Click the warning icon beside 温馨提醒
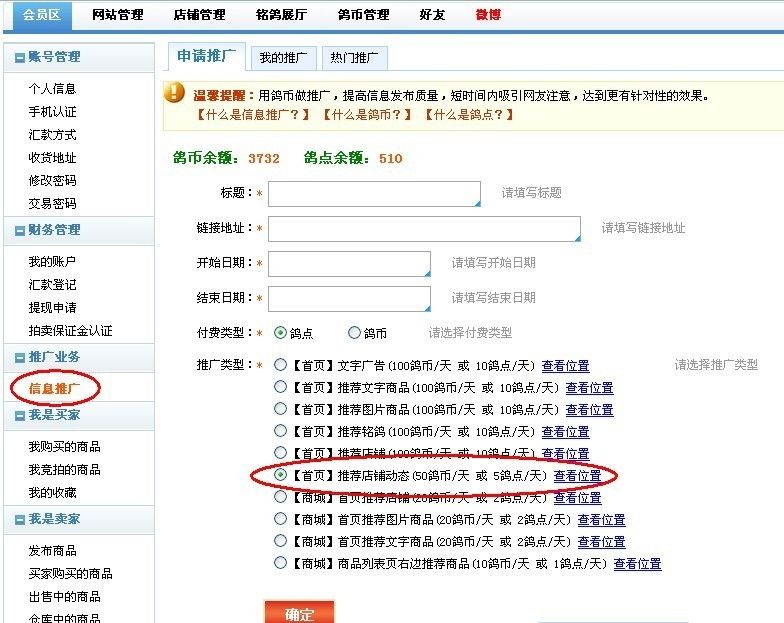This screenshot has width=784, height=623. [175, 93]
